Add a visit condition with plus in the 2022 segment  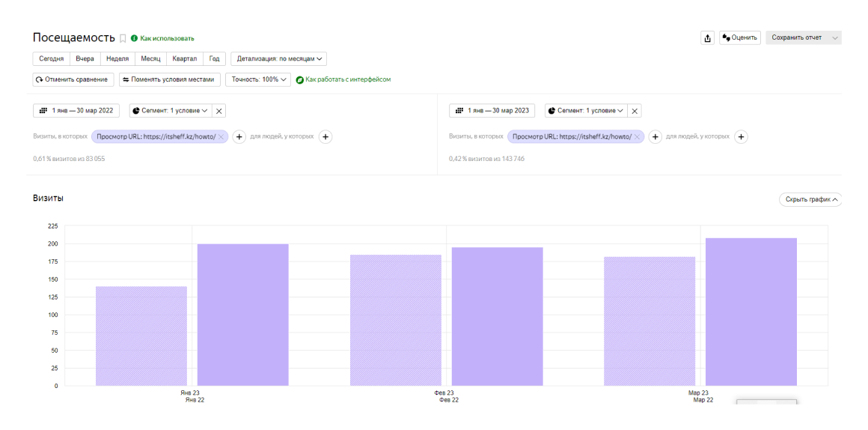[x=239, y=137]
